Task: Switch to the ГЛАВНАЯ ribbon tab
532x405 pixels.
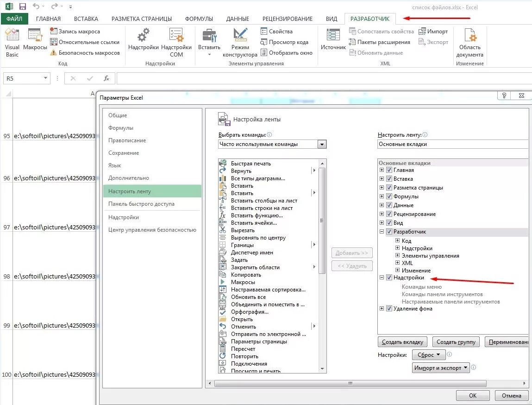Action: tap(48, 19)
